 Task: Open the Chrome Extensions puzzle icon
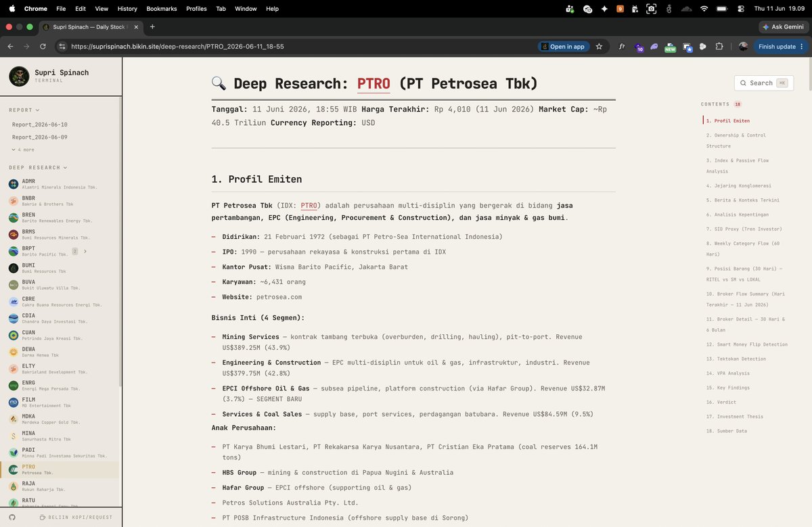coord(719,47)
